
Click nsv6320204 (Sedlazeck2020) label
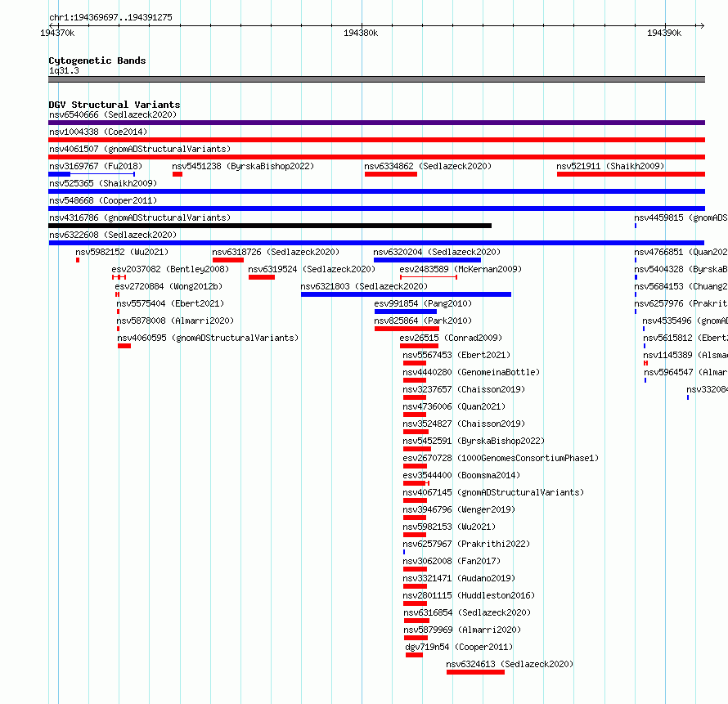pos(437,252)
